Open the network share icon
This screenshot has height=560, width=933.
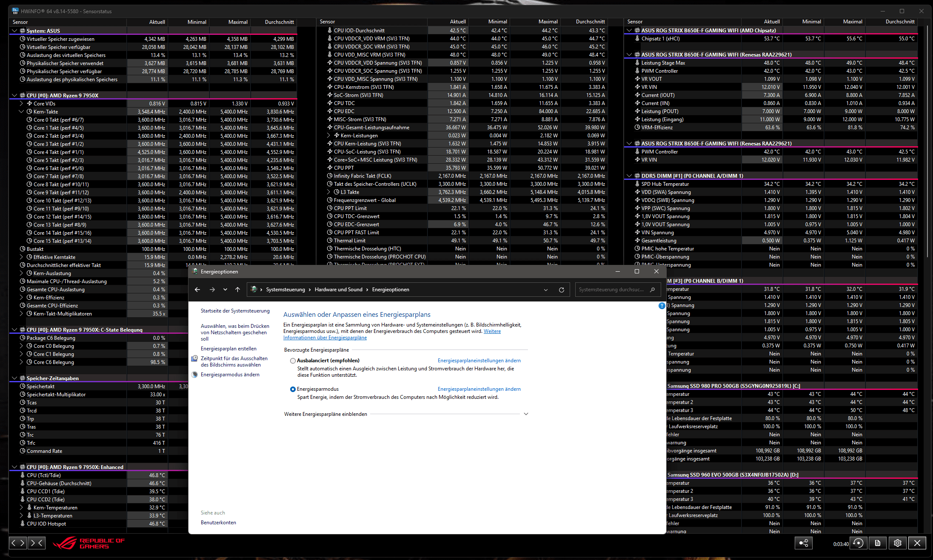pos(803,543)
